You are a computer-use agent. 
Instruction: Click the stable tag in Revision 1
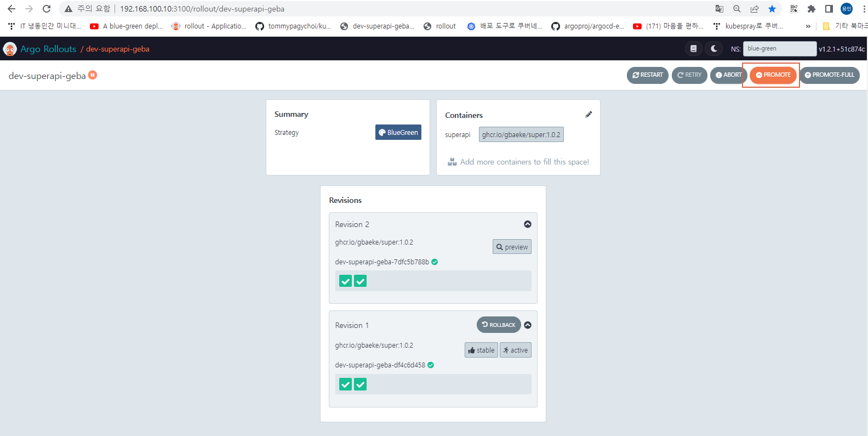481,350
